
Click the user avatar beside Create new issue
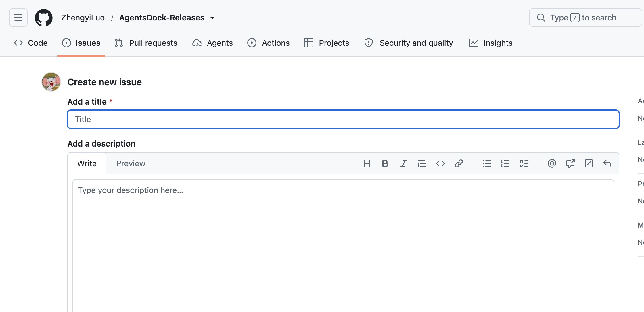pos(51,82)
